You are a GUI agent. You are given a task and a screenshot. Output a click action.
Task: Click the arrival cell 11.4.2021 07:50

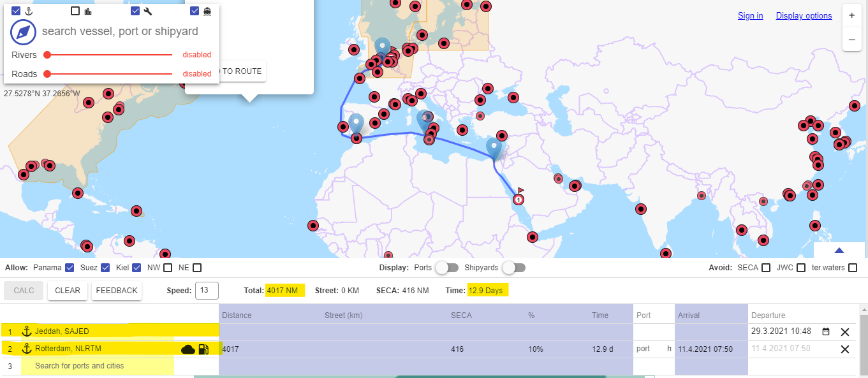coord(705,349)
